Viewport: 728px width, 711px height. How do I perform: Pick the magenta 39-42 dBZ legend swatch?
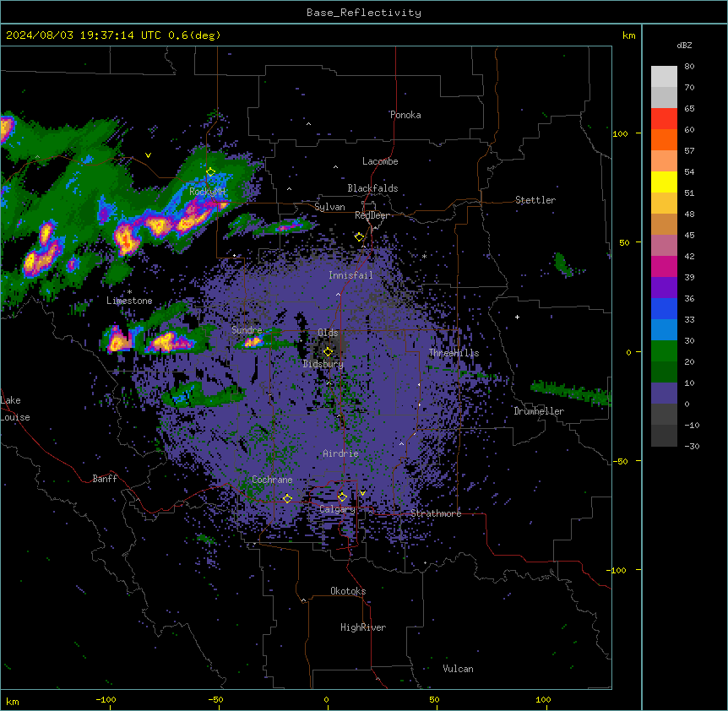point(664,266)
